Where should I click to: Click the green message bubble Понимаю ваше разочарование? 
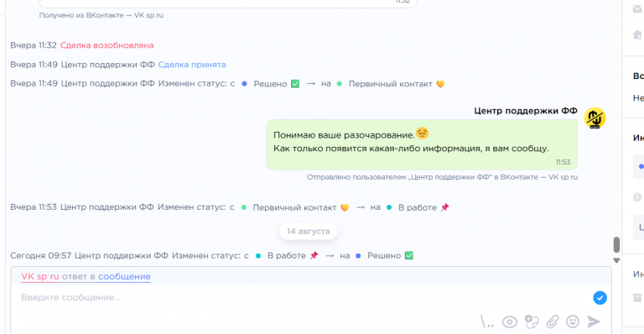pyautogui.click(x=422, y=144)
